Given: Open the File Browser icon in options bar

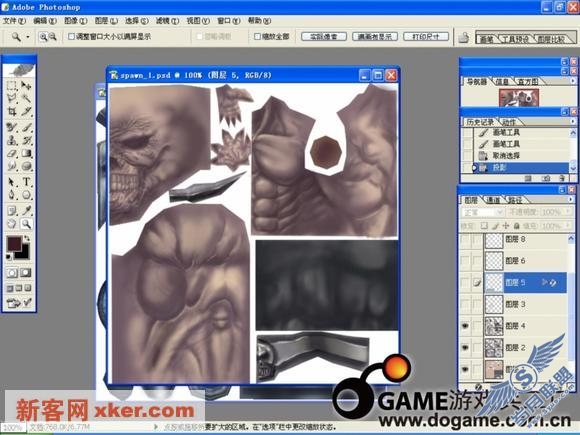Looking at the screenshot, I should [x=464, y=37].
